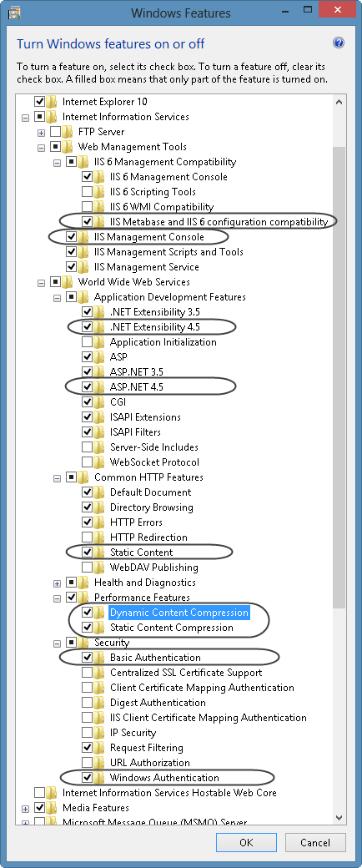362x868 pixels.
Task: Click the vertical scrollbar thumb
Action: 339,377
